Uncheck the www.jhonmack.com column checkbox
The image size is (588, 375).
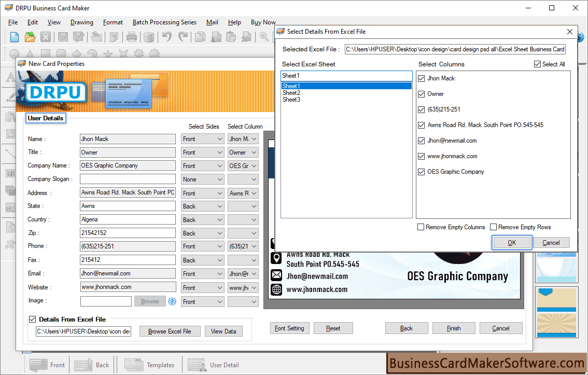coord(422,156)
